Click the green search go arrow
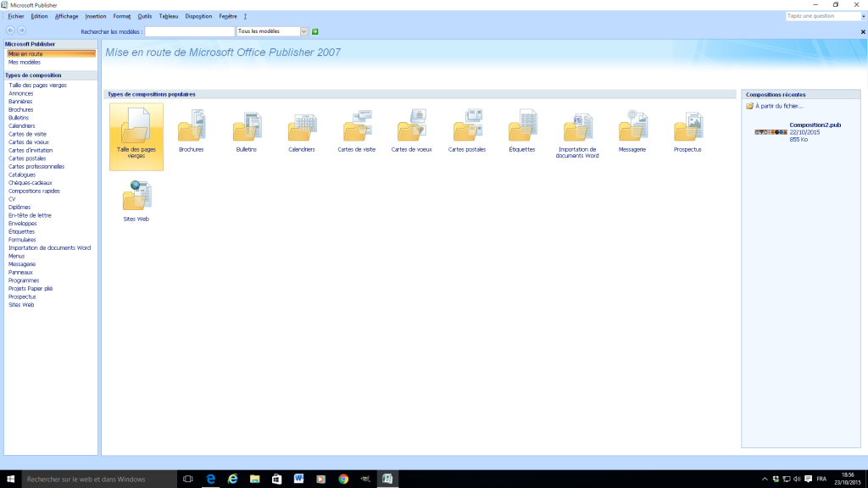 click(x=315, y=31)
